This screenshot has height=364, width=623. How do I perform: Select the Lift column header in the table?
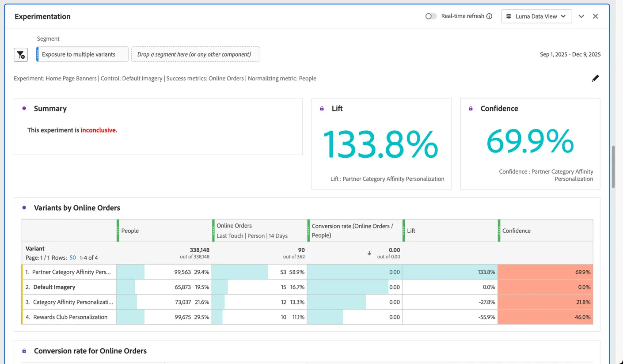451,231
